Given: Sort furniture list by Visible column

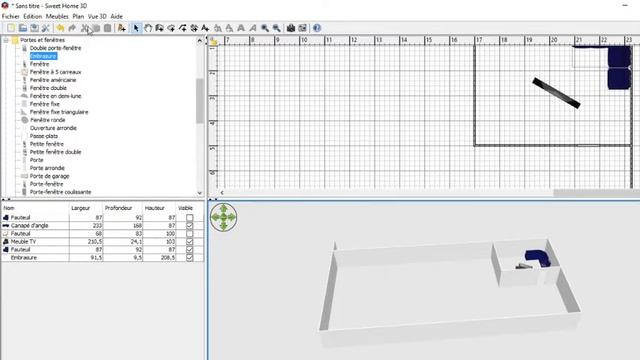Looking at the screenshot, I should (189, 208).
